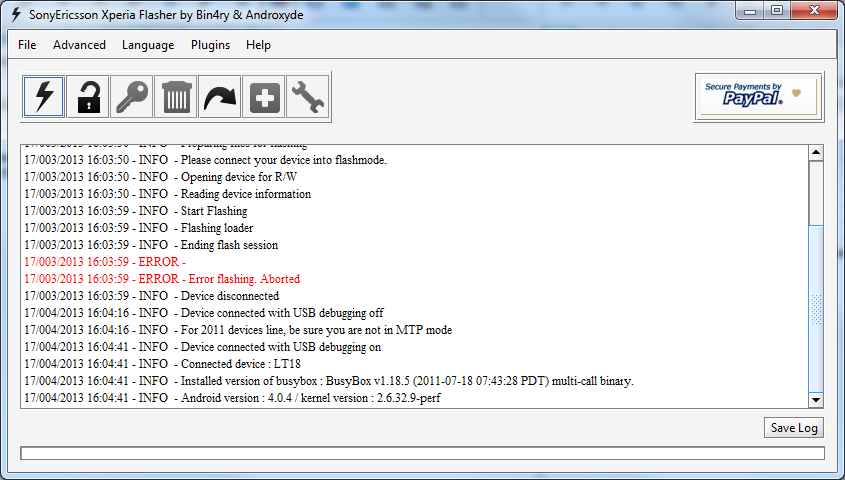The height and width of the screenshot is (480, 845).
Task: Open the File menu
Action: (x=27, y=45)
